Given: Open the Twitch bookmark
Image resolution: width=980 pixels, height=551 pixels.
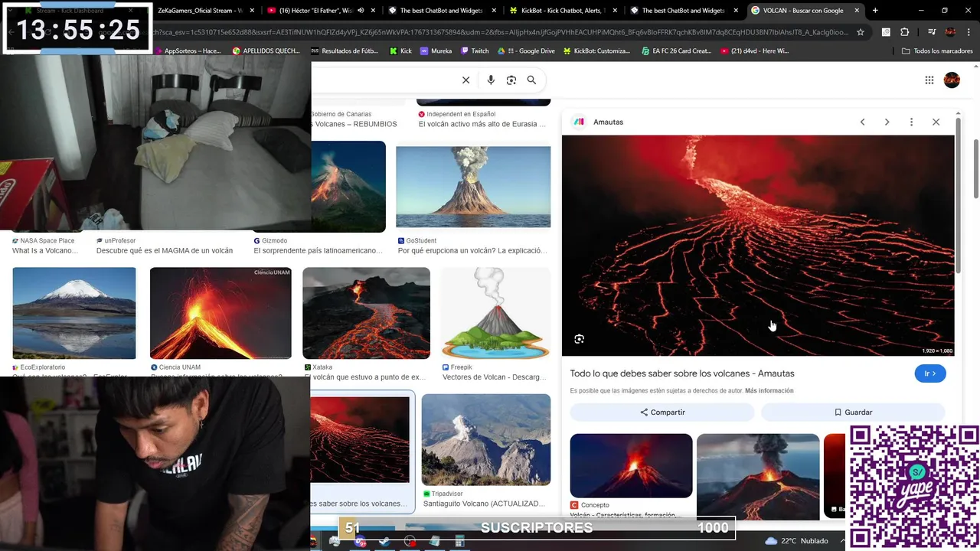Looking at the screenshot, I should tap(475, 51).
